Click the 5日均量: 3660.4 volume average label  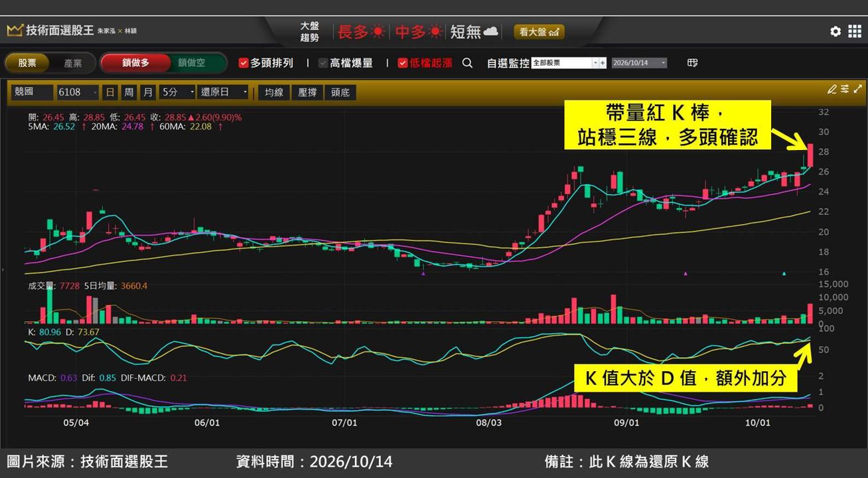[x=117, y=286]
